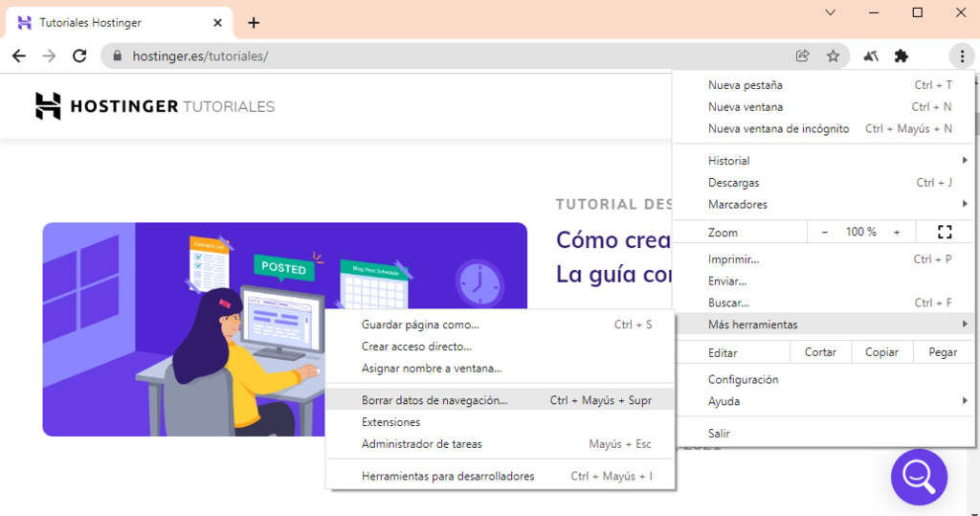Click the three-dot Chrome menu button
Screen dimensions: 980x516
pyautogui.click(x=961, y=56)
